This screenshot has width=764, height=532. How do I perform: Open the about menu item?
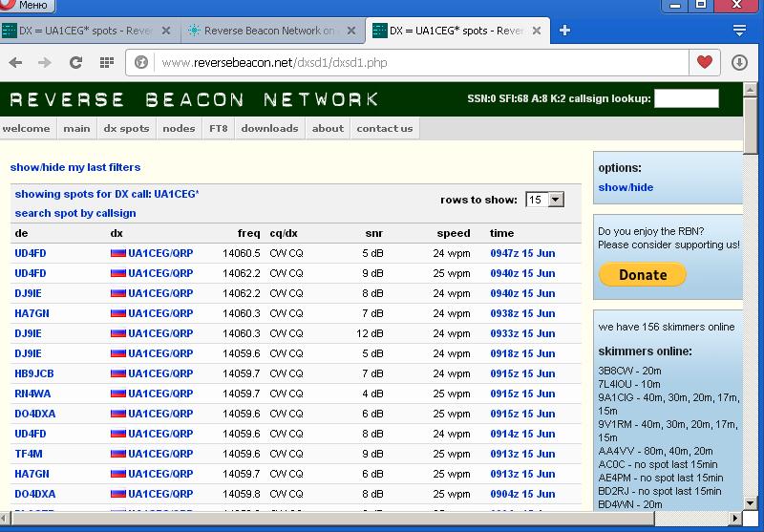(328, 129)
